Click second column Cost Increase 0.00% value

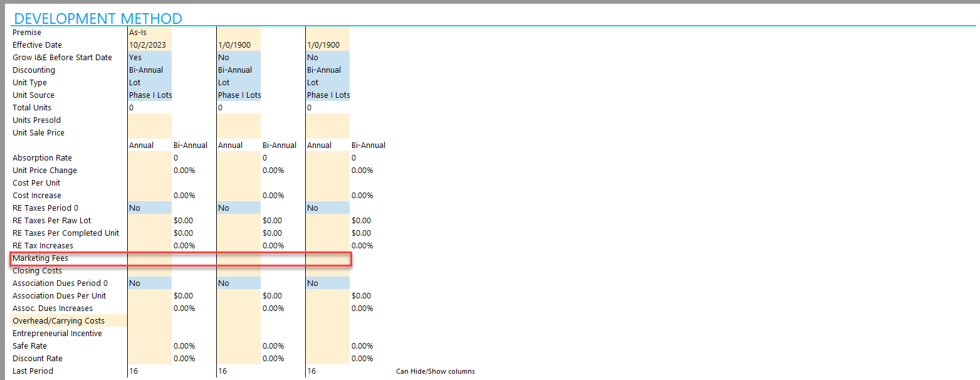coord(273,195)
